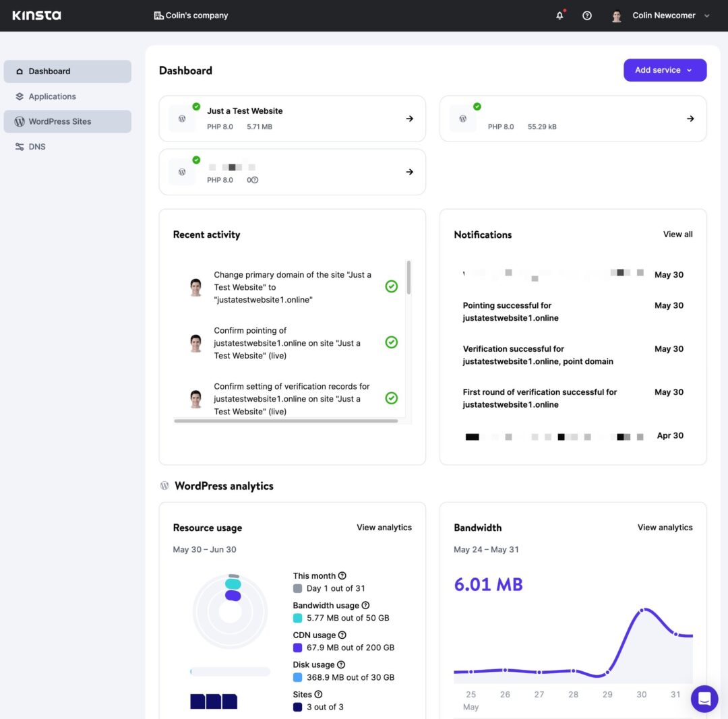Click the usage progress bar below the donut chart
This screenshot has width=728, height=719.
pyautogui.click(x=230, y=672)
